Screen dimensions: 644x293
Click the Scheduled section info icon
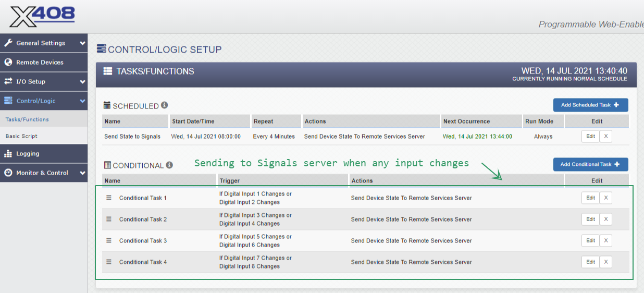coord(164,105)
